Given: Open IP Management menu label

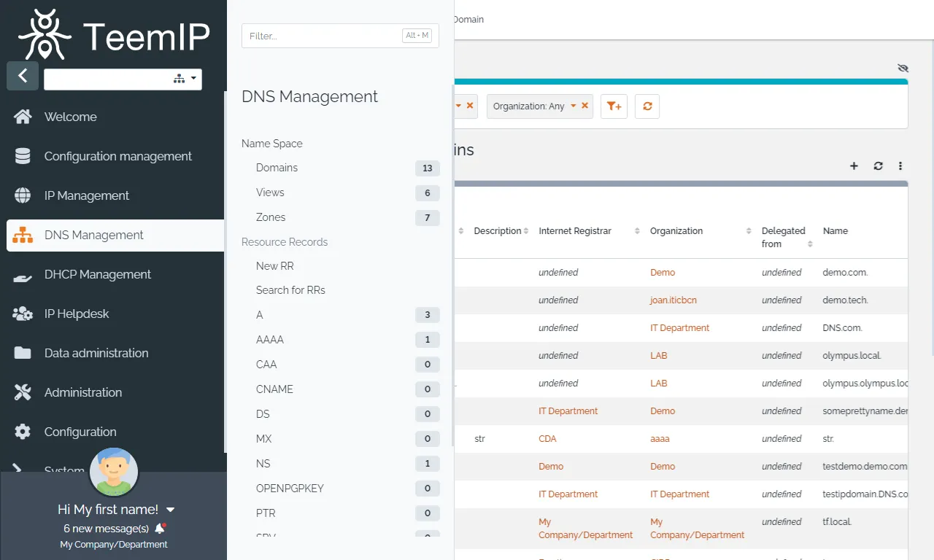Looking at the screenshot, I should tap(87, 195).
